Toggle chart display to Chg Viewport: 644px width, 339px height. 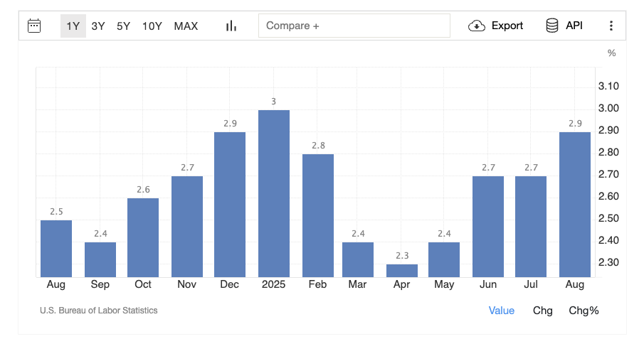(542, 311)
